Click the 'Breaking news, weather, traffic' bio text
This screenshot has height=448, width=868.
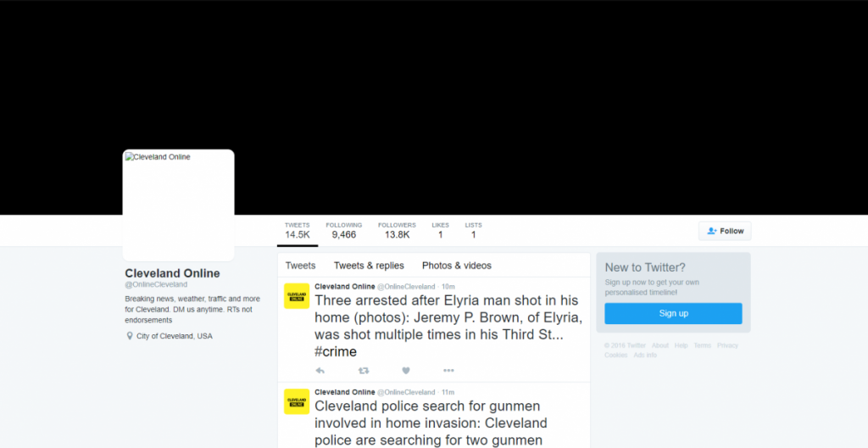coord(192,310)
